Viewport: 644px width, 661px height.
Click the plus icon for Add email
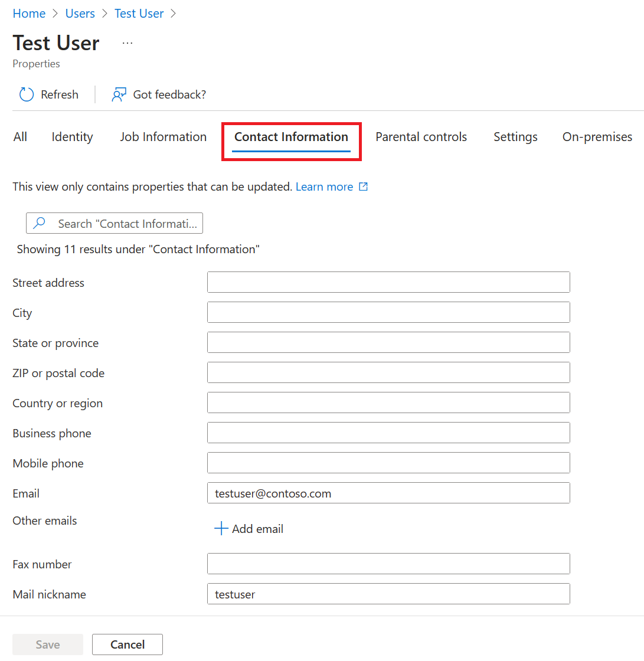[221, 528]
